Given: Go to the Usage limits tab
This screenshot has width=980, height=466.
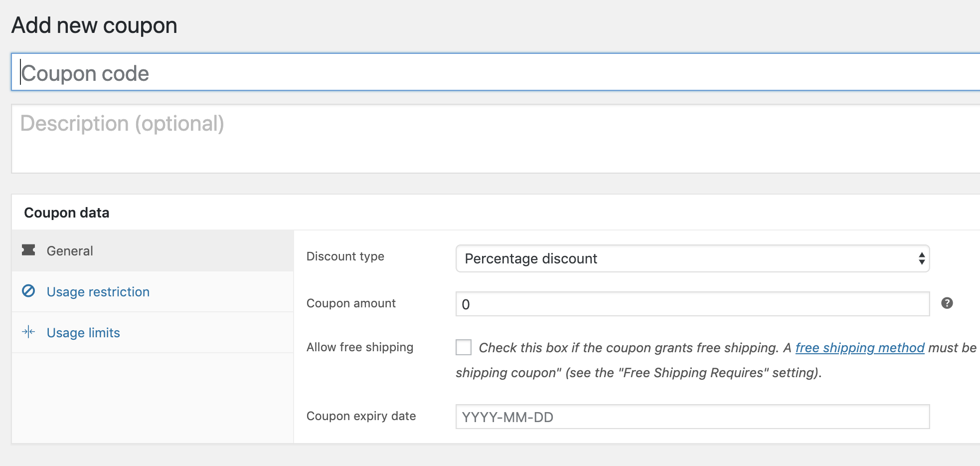Looking at the screenshot, I should click(x=83, y=333).
